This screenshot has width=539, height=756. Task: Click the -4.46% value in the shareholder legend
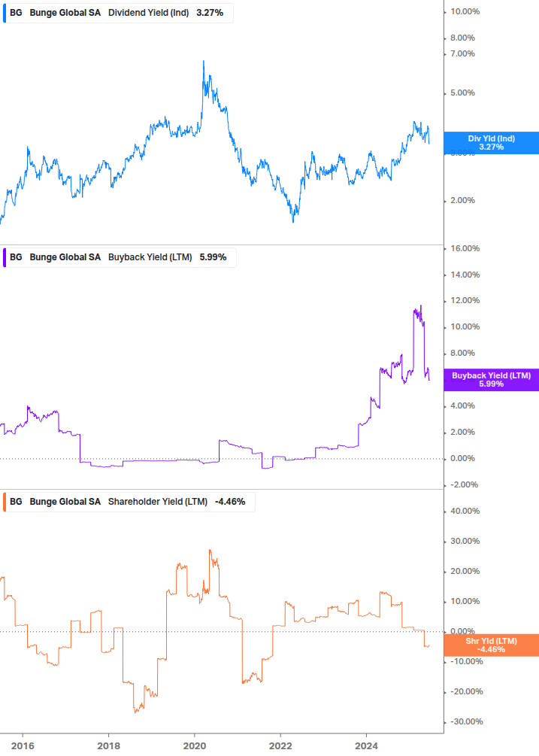230,502
